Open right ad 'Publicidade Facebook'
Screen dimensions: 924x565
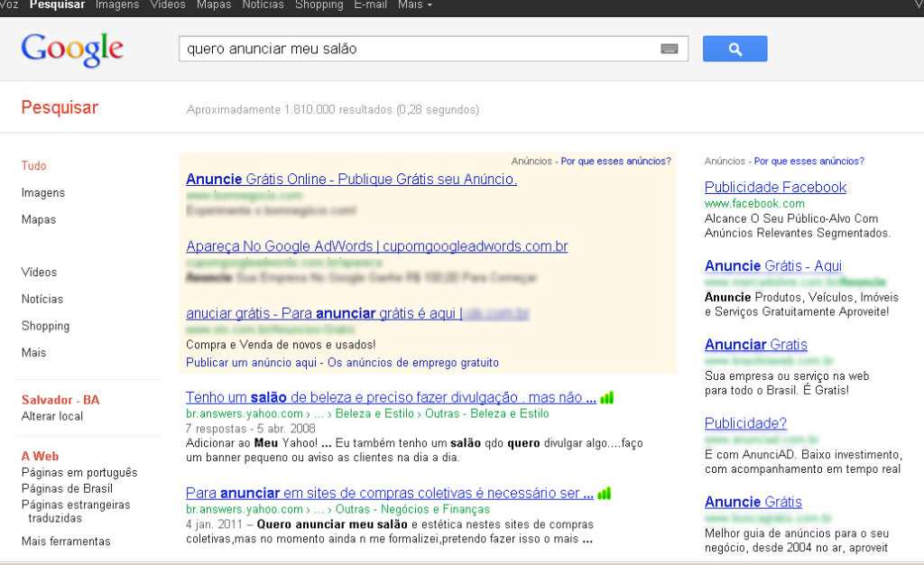(x=775, y=188)
